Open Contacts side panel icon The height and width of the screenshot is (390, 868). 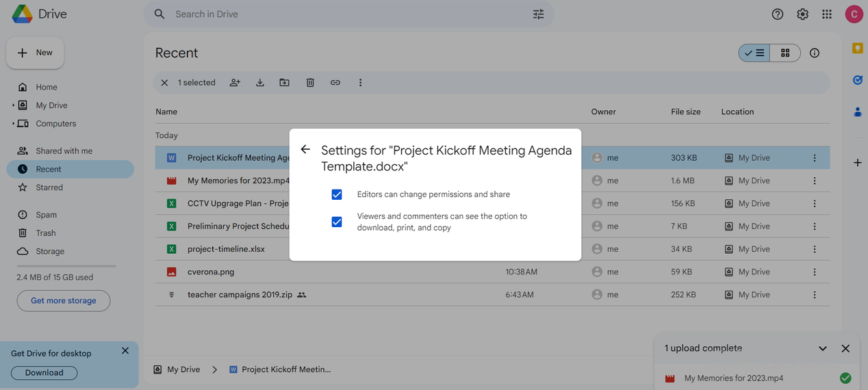point(857,112)
